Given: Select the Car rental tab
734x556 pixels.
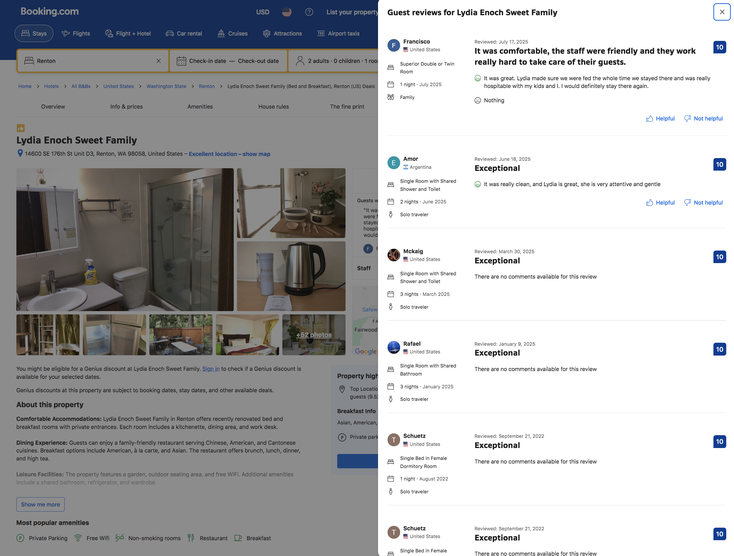Looking at the screenshot, I should 184,33.
